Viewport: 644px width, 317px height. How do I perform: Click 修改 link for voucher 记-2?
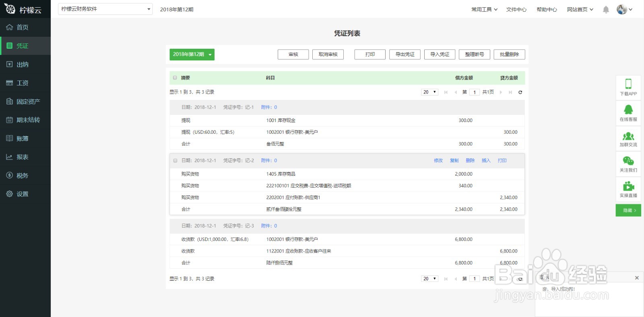pos(438,160)
